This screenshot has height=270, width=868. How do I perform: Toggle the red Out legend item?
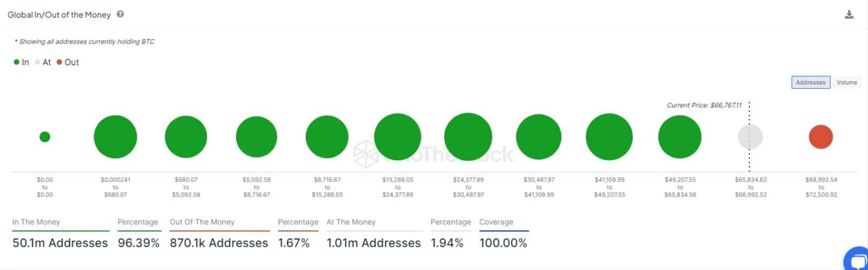68,62
